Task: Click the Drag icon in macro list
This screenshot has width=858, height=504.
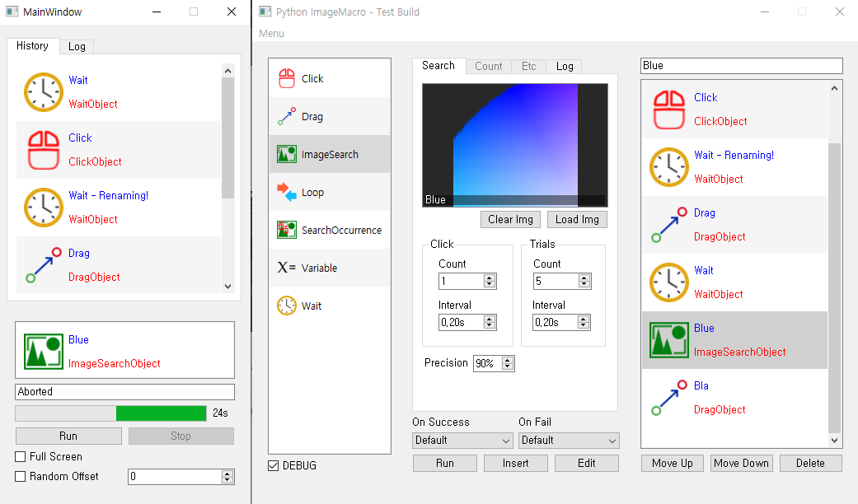Action: [669, 225]
